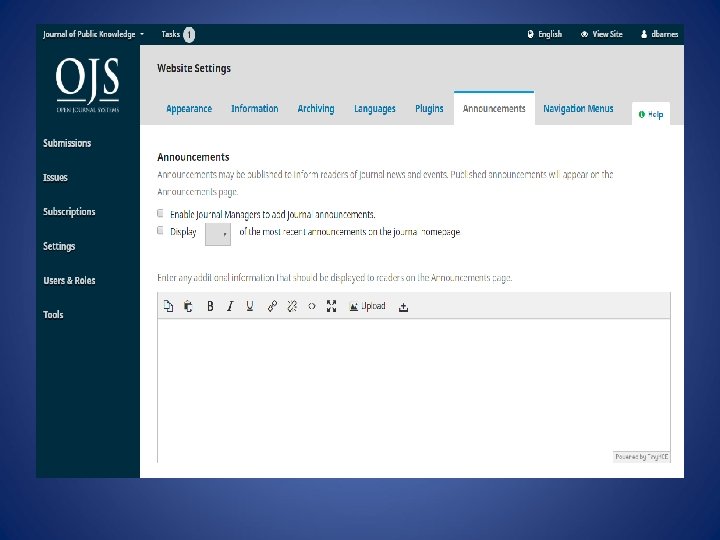The image size is (720, 540).
Task: Switch to the Plugins tab
Action: 429,109
